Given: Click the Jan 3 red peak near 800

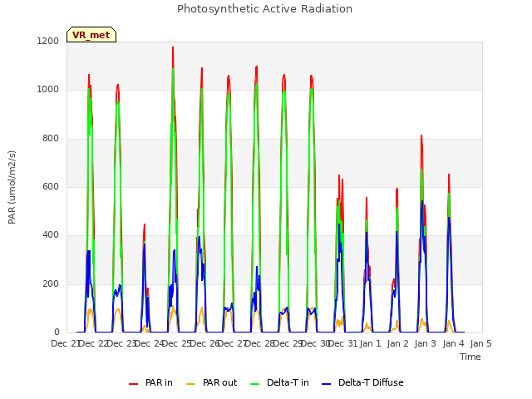Looking at the screenshot, I should (421, 135).
